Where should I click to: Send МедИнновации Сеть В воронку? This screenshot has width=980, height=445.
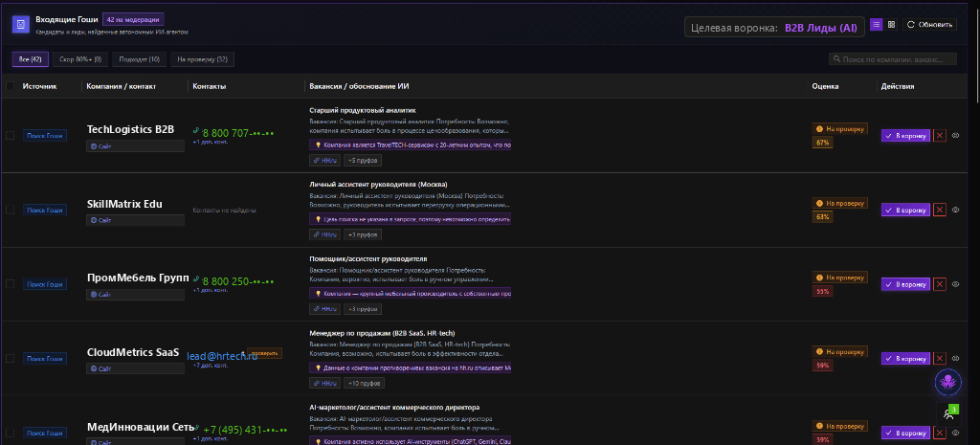coord(905,433)
